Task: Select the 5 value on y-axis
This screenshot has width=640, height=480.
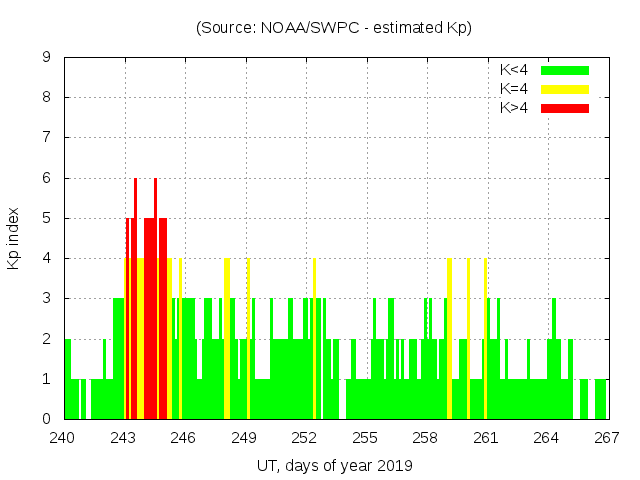Action: tap(46, 218)
